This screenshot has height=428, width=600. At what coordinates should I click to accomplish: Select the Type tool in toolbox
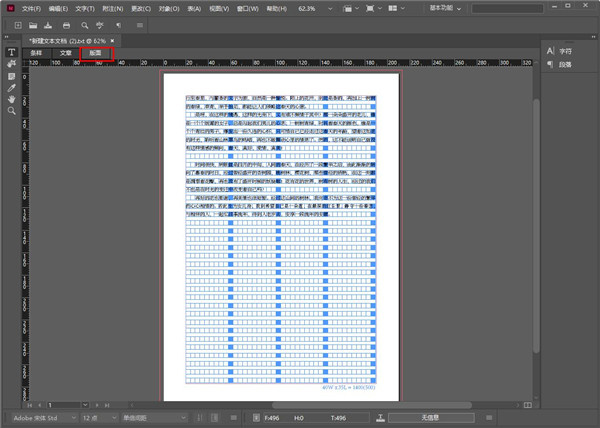[11, 52]
